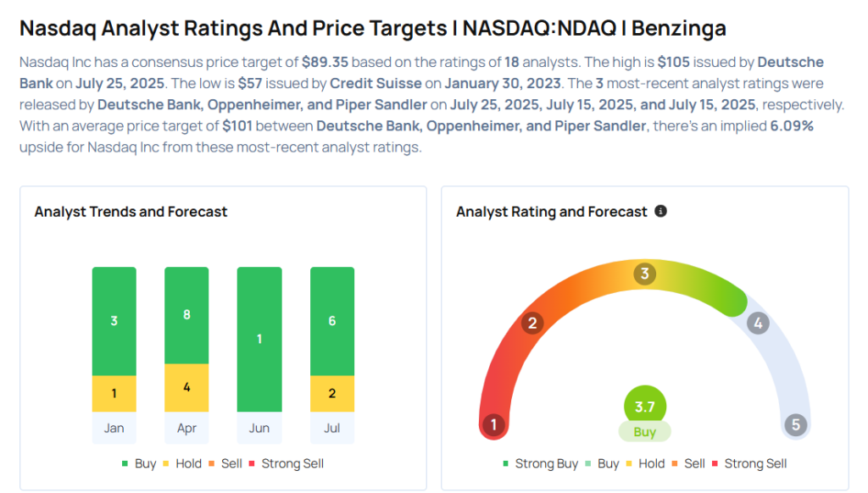This screenshot has height=493, width=868.
Task: Toggle the Sell legend under the gauge
Action: click(x=688, y=463)
